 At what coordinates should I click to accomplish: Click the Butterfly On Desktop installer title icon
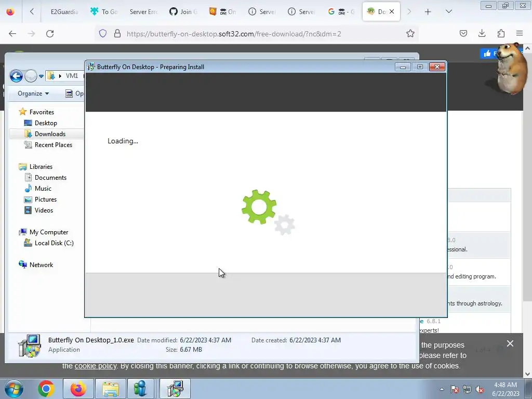coord(91,67)
